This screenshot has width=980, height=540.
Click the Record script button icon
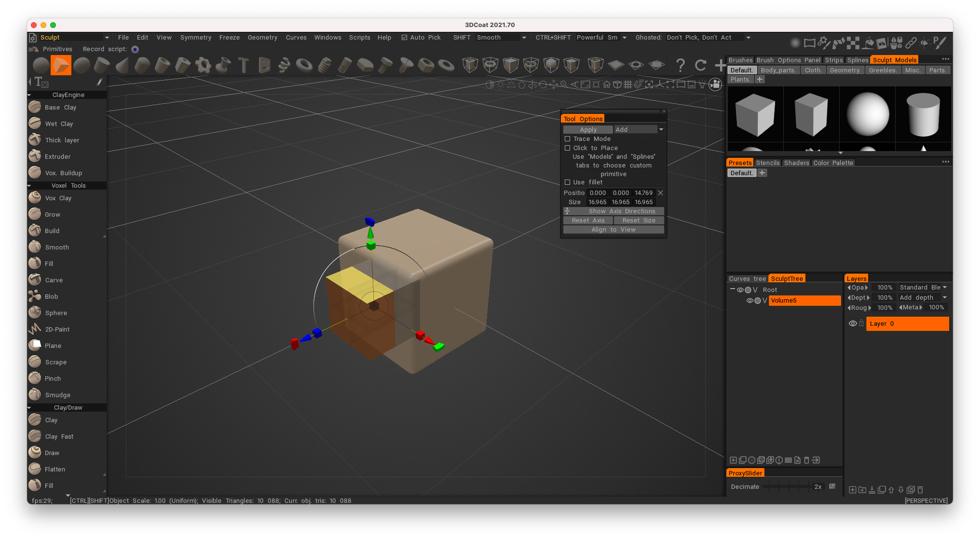pos(135,49)
